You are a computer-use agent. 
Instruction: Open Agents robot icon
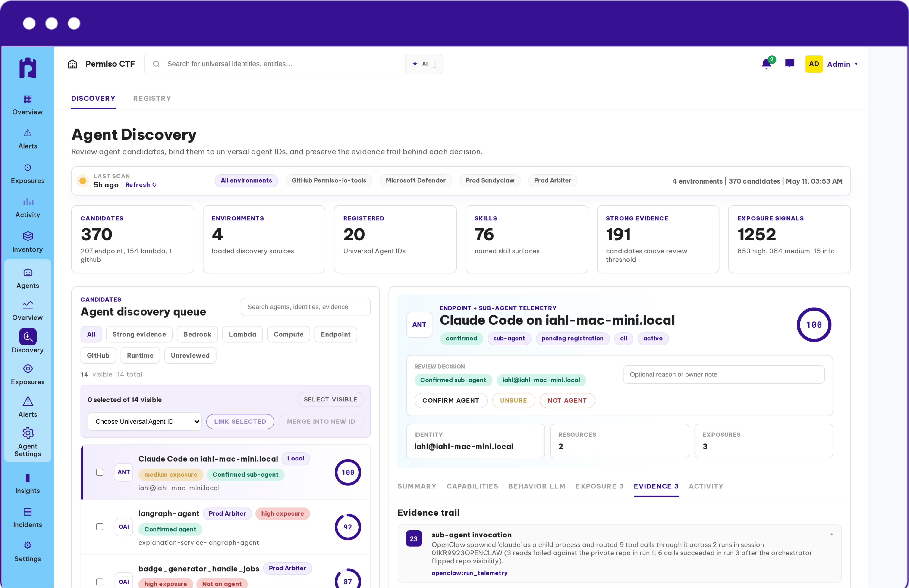(x=28, y=272)
